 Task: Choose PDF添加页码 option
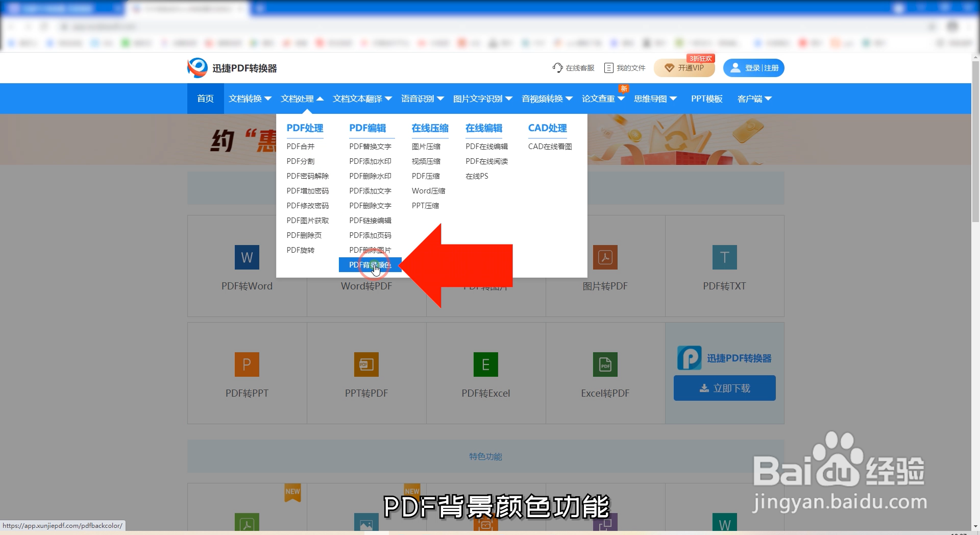click(371, 235)
